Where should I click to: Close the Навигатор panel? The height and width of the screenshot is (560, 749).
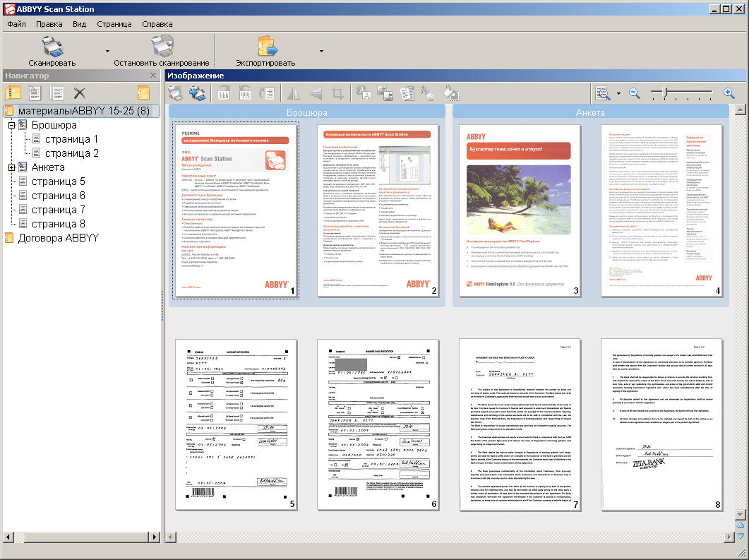pyautogui.click(x=153, y=76)
